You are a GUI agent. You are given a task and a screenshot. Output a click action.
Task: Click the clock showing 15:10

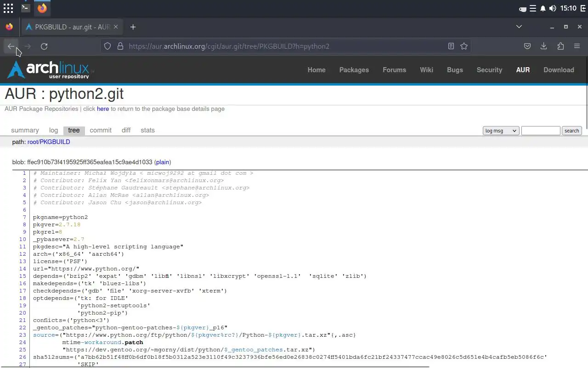coord(568,8)
